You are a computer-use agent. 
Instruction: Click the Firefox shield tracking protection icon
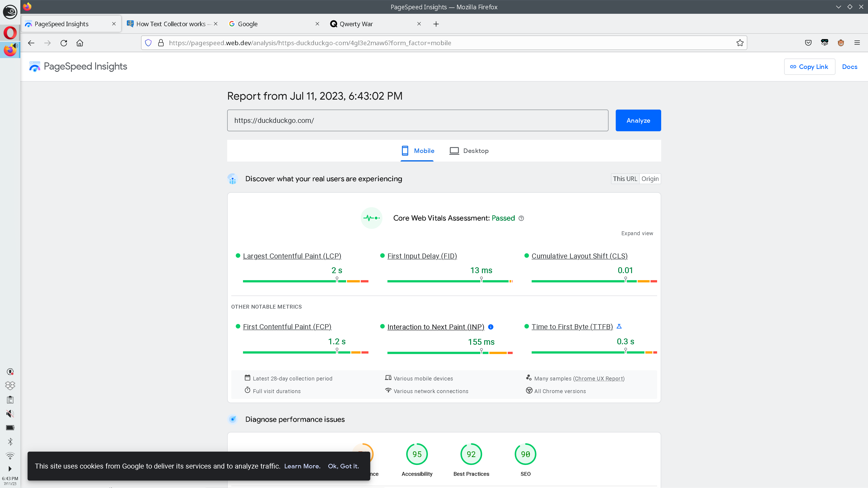tap(148, 43)
